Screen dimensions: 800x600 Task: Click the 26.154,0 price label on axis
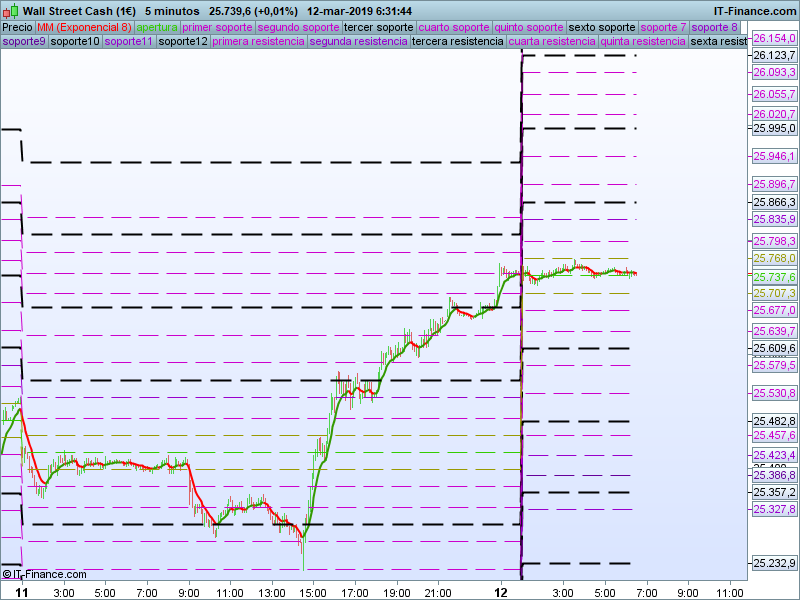click(774, 38)
